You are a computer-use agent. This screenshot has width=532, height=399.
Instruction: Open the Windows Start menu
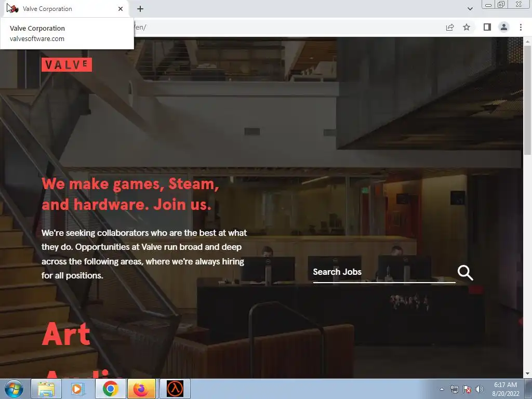[x=14, y=389]
